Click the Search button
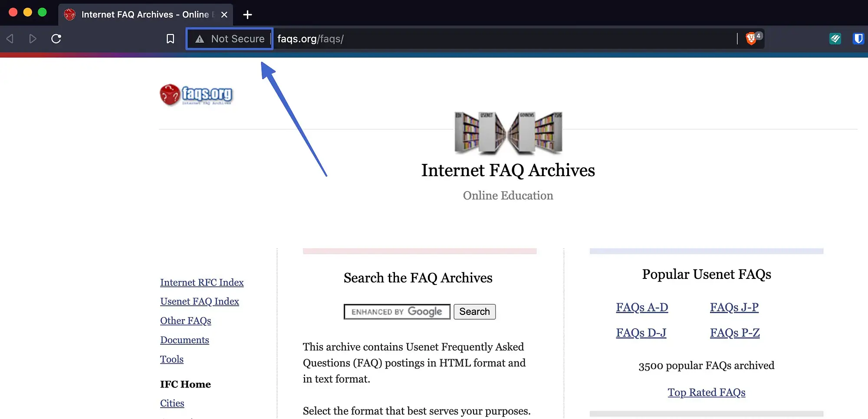Screen dimensions: 868x419 pyautogui.click(x=474, y=312)
